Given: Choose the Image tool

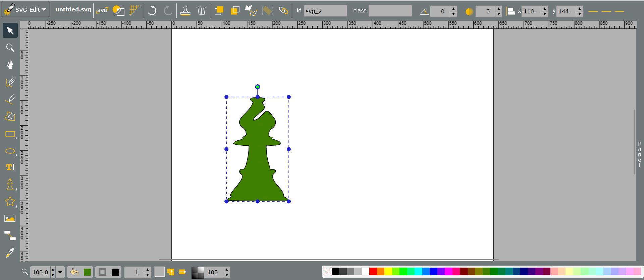Looking at the screenshot, I should click(10, 218).
